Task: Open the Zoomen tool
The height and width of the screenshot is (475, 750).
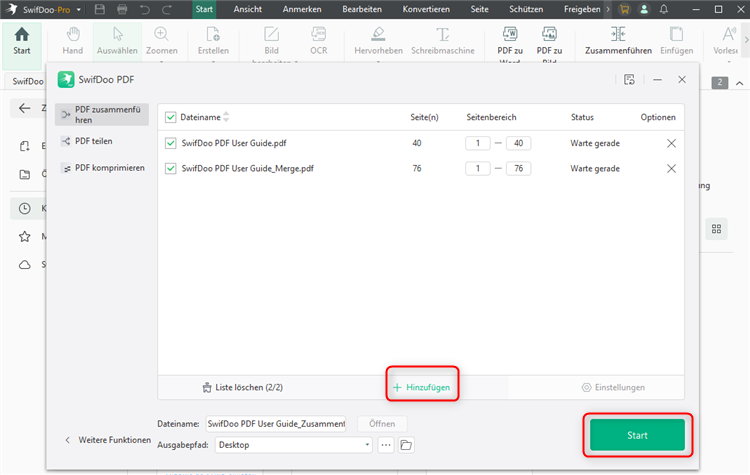Action: [162, 41]
